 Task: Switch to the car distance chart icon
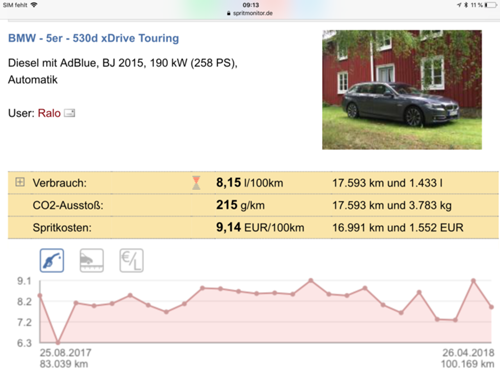pos(92,260)
